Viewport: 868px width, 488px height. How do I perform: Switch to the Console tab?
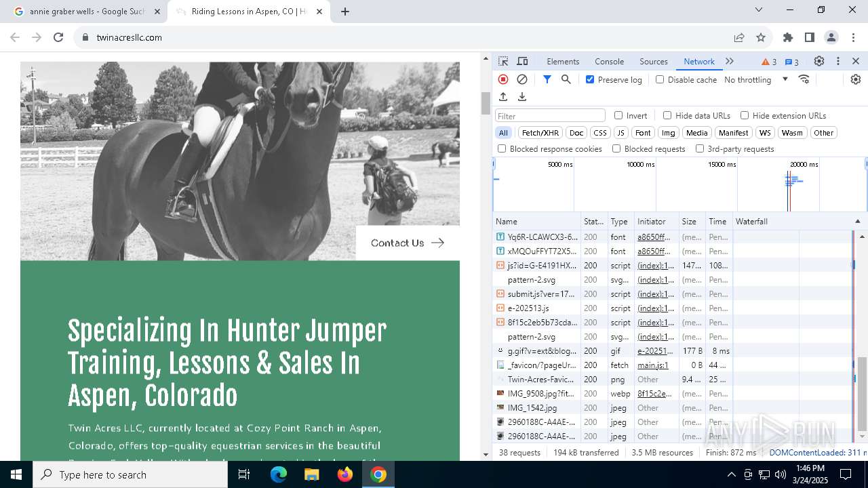coord(609,62)
